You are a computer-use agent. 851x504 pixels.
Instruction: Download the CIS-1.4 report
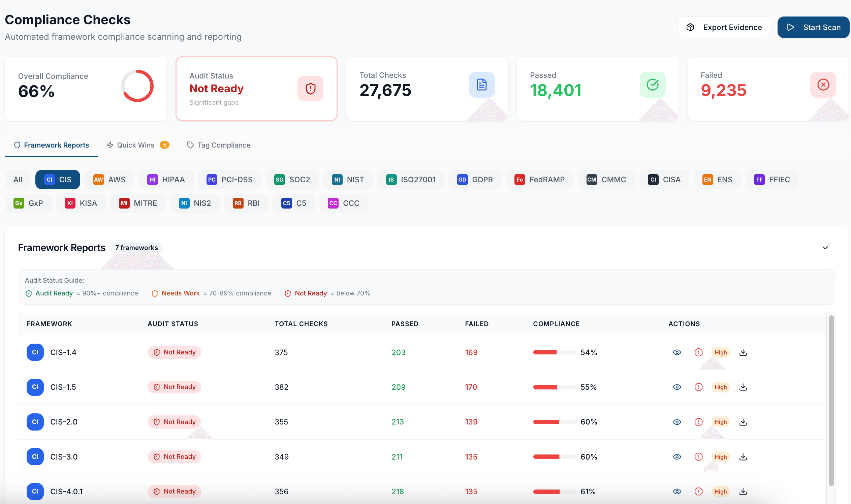[x=743, y=352]
